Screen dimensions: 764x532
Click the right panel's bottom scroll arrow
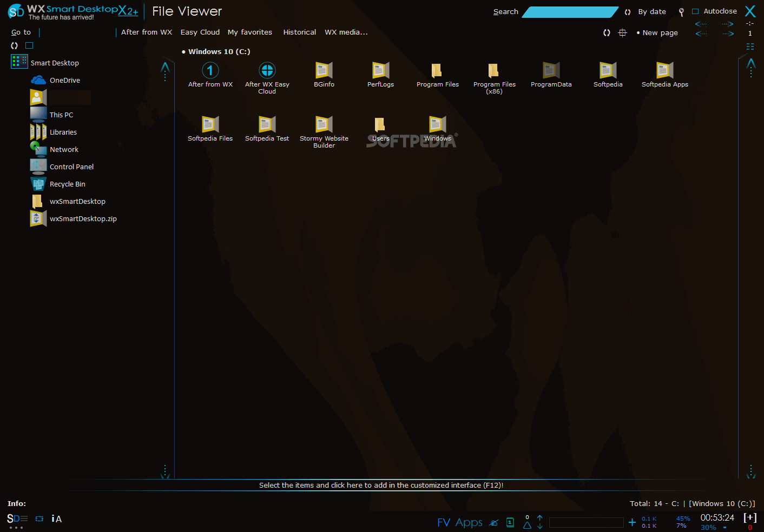click(751, 476)
